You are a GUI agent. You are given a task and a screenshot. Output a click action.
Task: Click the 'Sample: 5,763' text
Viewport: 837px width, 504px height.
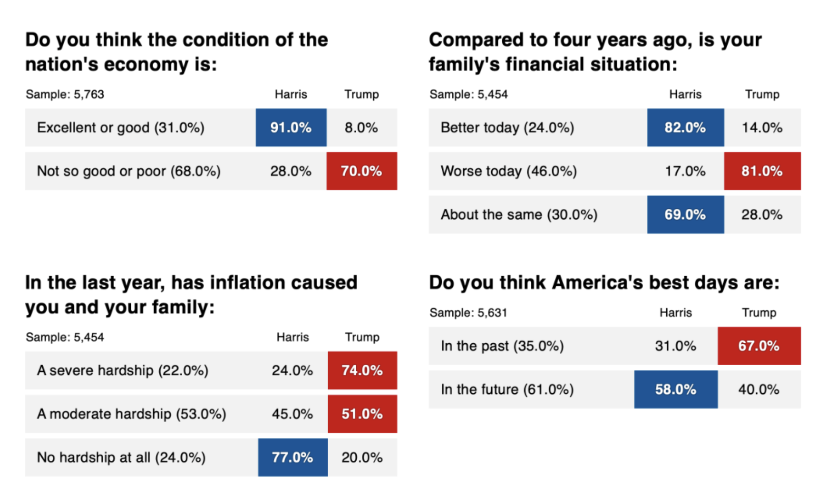pyautogui.click(x=65, y=94)
